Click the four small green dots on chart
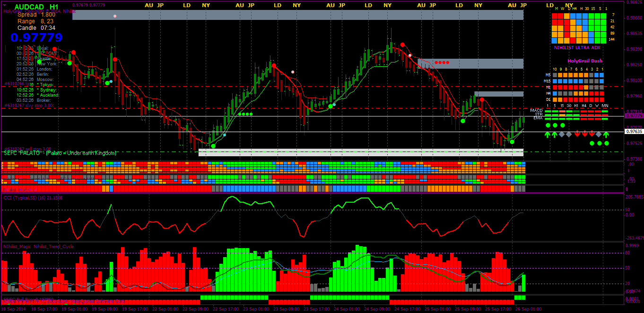The width and height of the screenshot is (644, 313). pyautogui.click(x=245, y=114)
